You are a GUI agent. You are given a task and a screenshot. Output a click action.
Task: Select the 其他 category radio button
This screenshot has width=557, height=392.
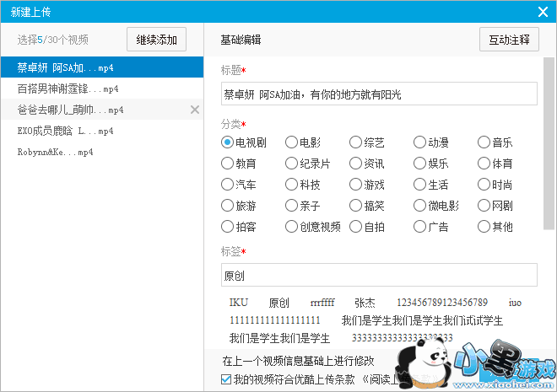point(484,226)
